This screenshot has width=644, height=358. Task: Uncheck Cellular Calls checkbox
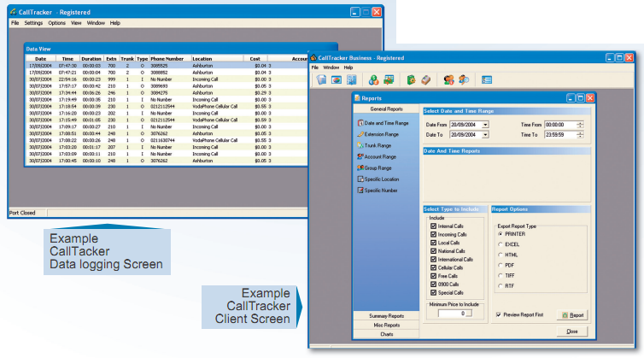[x=433, y=267]
